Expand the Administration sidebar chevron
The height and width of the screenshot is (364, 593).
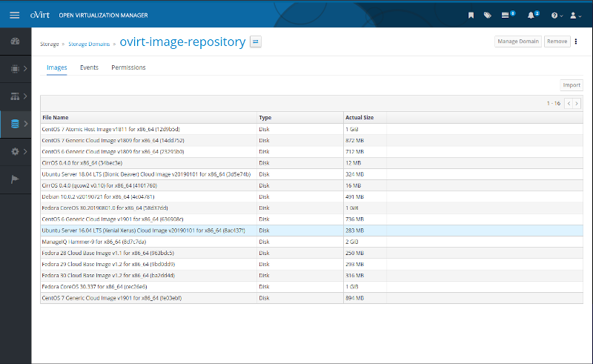pyautogui.click(x=25, y=151)
